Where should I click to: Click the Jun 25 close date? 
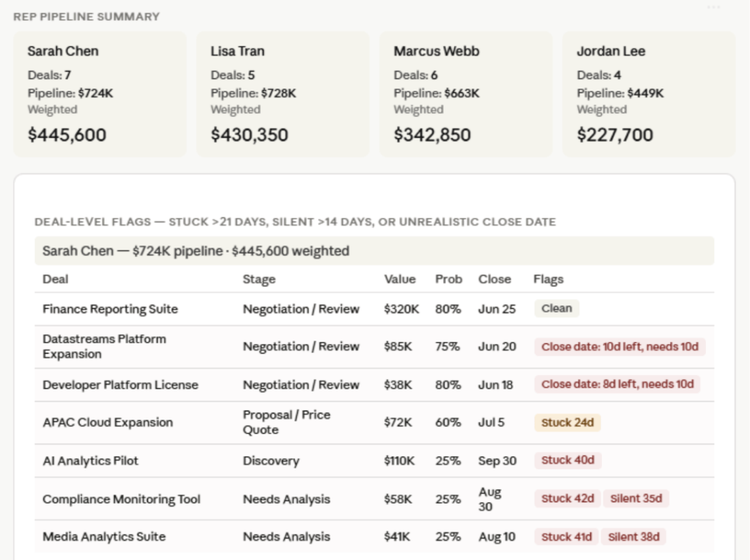point(497,309)
